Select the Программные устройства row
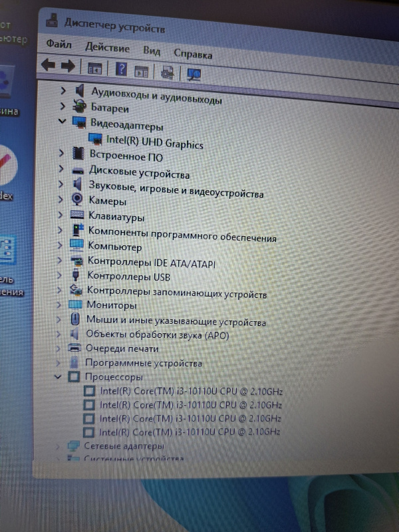Viewport: 399px width, 532px height. (143, 363)
